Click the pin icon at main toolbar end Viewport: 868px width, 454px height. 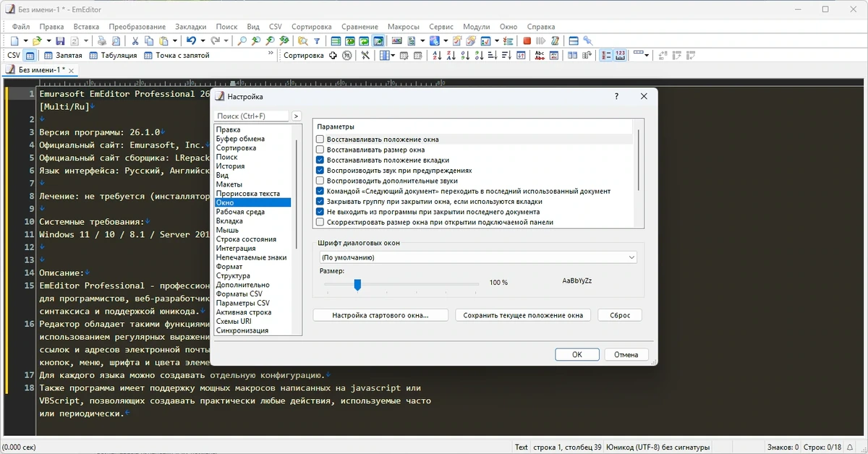tap(587, 40)
